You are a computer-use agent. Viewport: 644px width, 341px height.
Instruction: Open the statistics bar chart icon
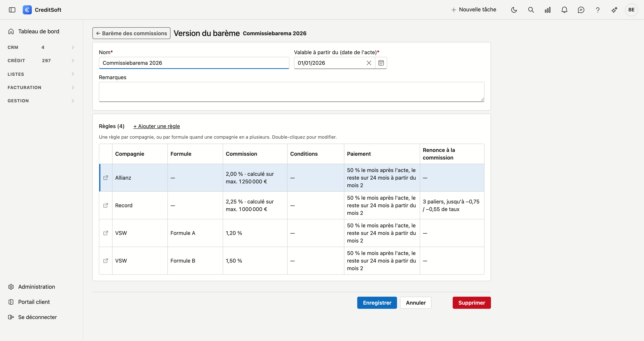[x=548, y=10]
